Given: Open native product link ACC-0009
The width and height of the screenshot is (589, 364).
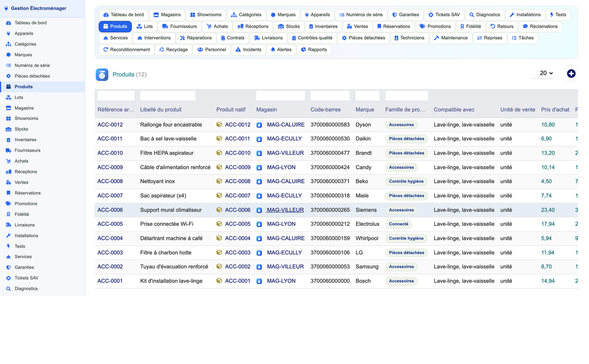Looking at the screenshot, I should tap(238, 167).
